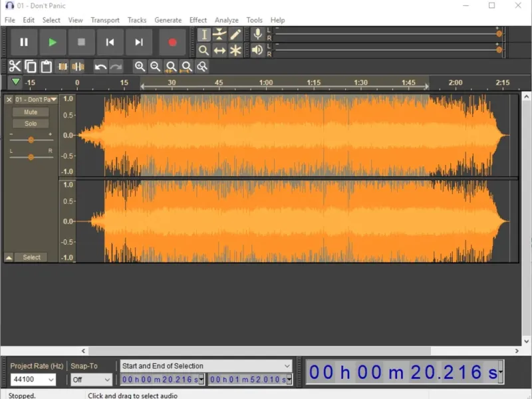Click the Play button

pyautogui.click(x=53, y=42)
